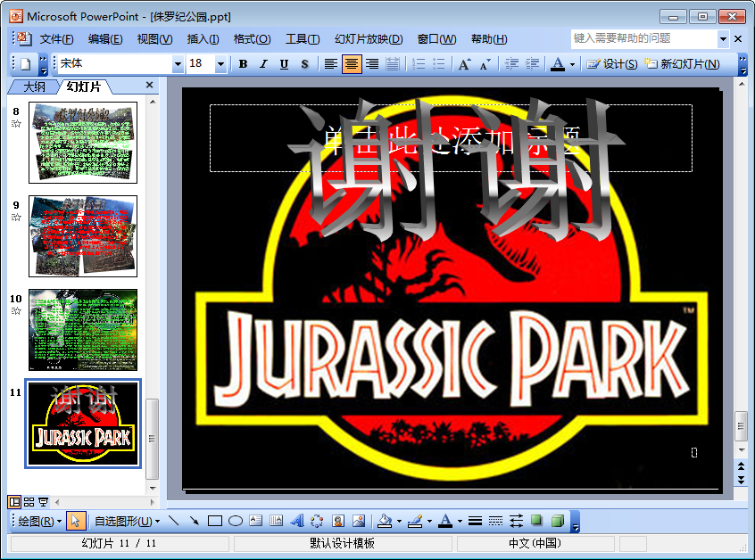Click the 新幻灯片(N) new slide button
The image size is (755, 560).
tap(682, 63)
